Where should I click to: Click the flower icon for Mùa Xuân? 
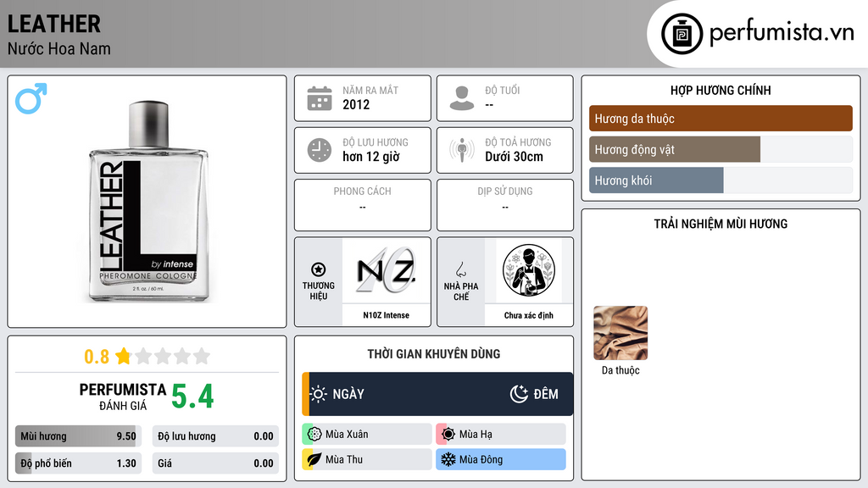tap(314, 435)
